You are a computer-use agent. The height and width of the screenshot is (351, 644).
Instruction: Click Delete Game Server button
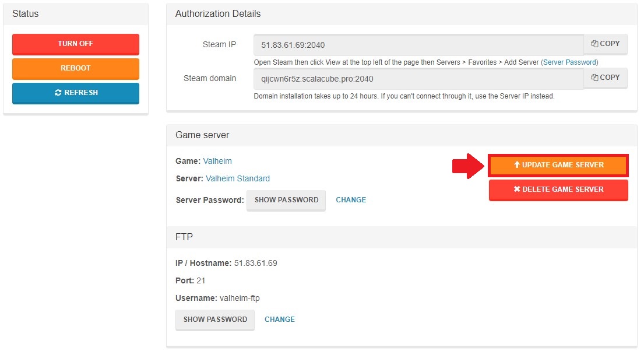(x=558, y=189)
